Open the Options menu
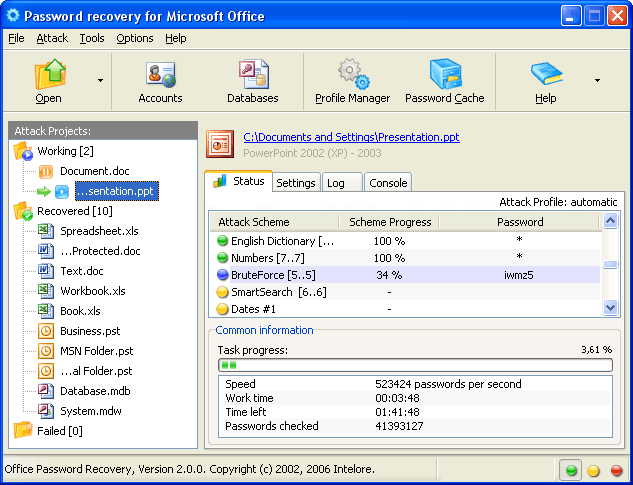This screenshot has height=485, width=633. 135,38
